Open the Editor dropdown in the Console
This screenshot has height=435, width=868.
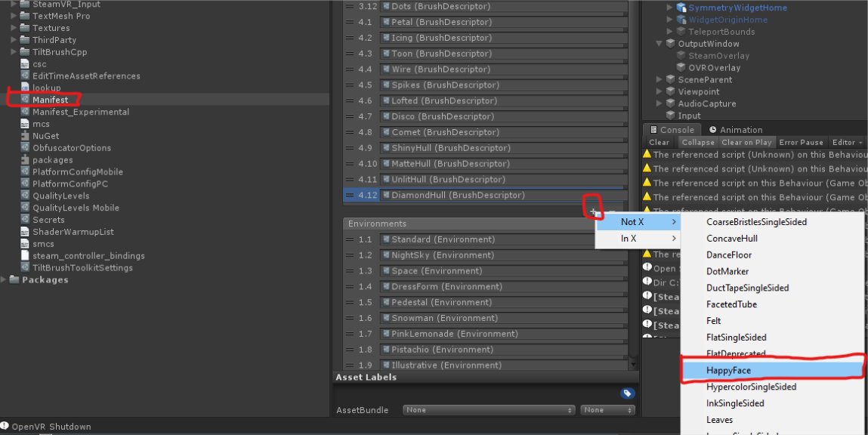(x=846, y=142)
